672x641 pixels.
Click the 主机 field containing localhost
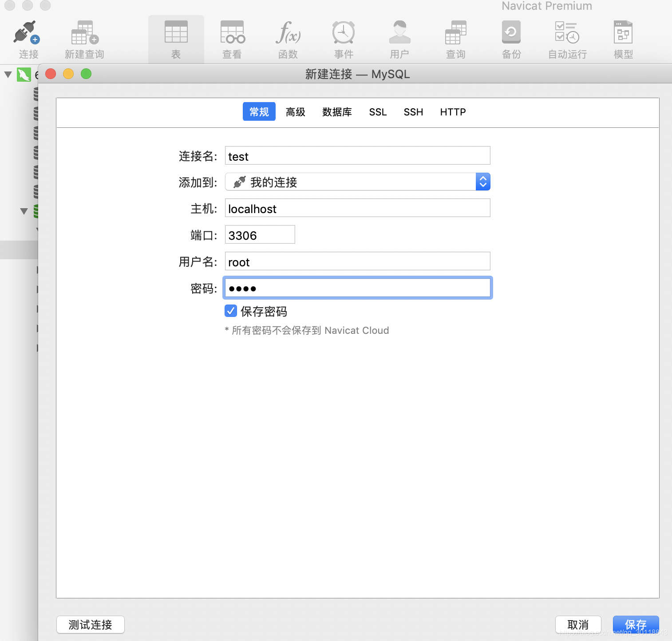click(358, 208)
